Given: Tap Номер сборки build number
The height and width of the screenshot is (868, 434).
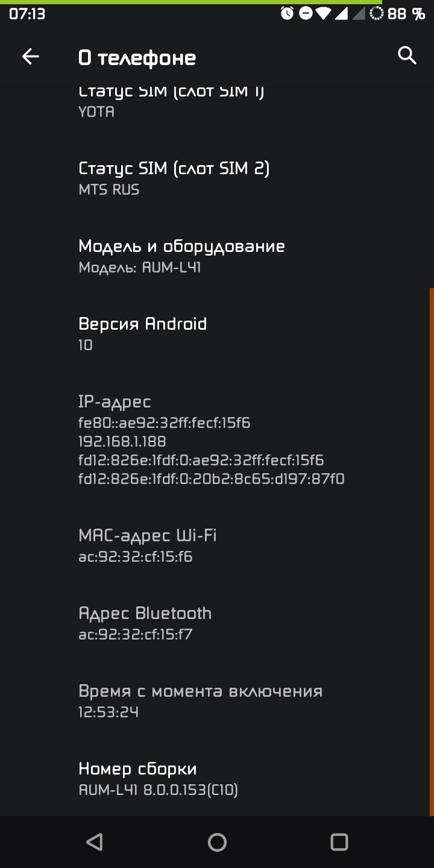Looking at the screenshot, I should tap(158, 779).
